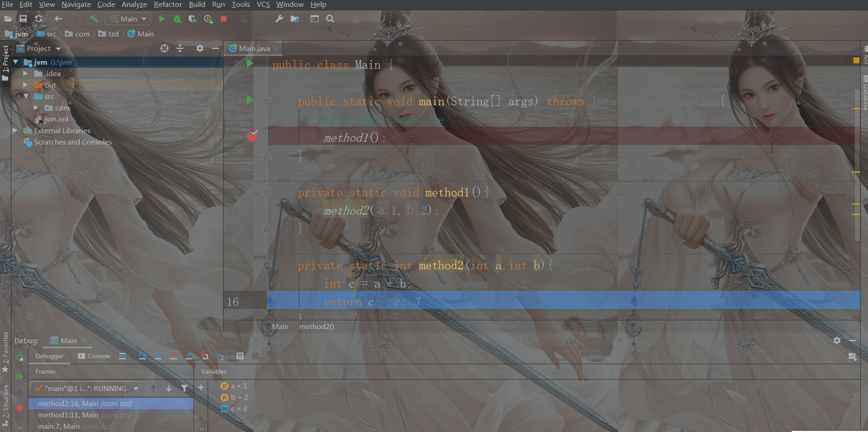Click the Step Out debug icon
The height and width of the screenshot is (432, 868).
tap(189, 356)
